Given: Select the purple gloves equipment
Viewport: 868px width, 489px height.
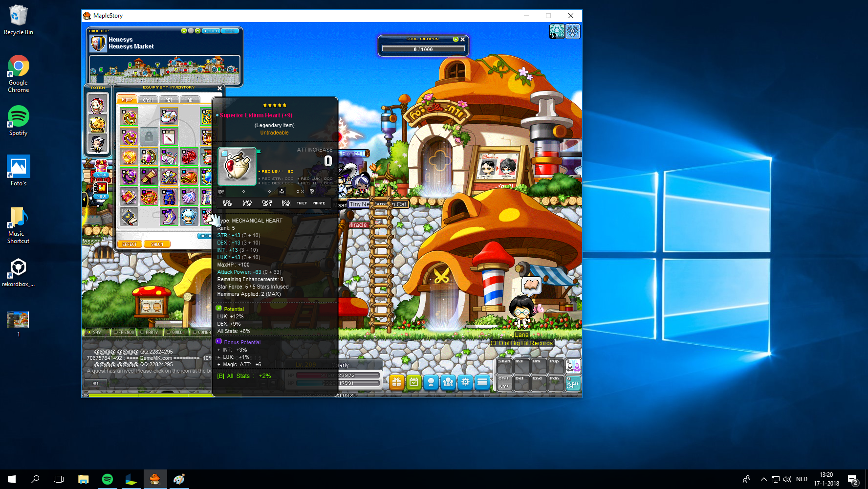Looking at the screenshot, I should point(189,197).
